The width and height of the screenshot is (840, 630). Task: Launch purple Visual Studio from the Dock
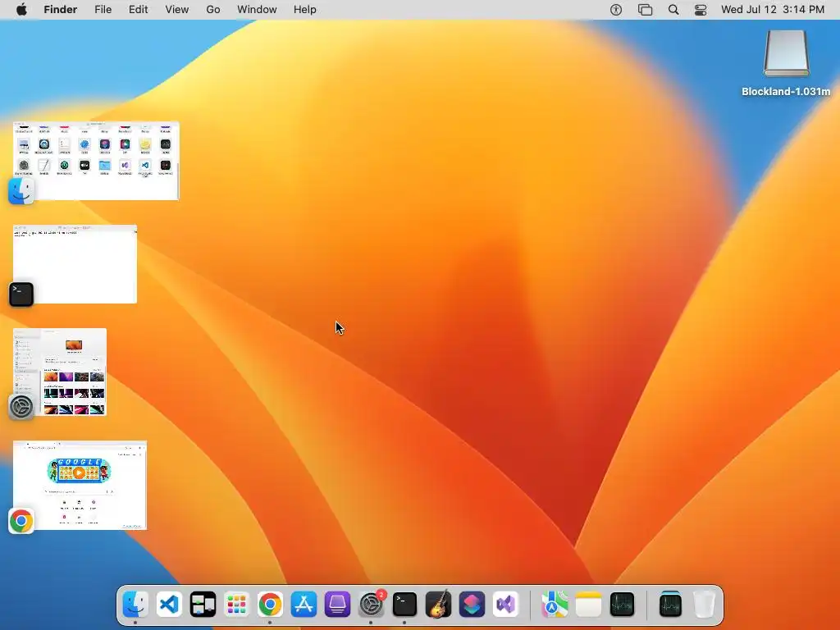pos(505,605)
